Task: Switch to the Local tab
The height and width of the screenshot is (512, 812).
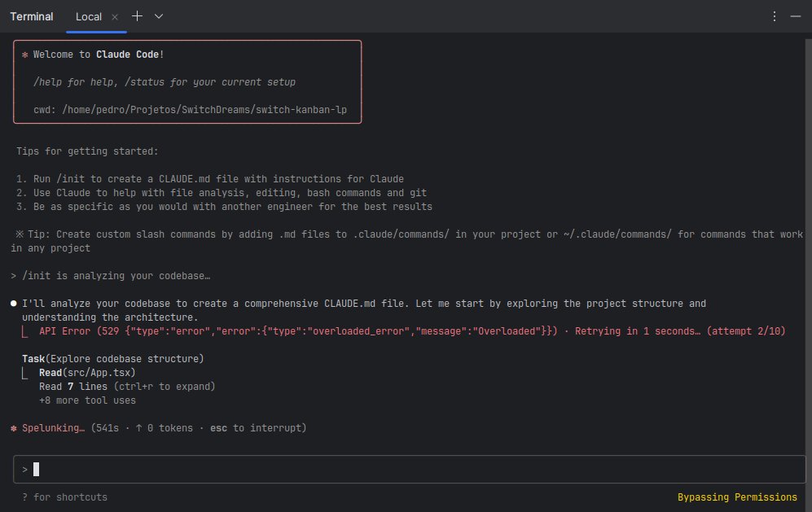Action: pyautogui.click(x=89, y=16)
